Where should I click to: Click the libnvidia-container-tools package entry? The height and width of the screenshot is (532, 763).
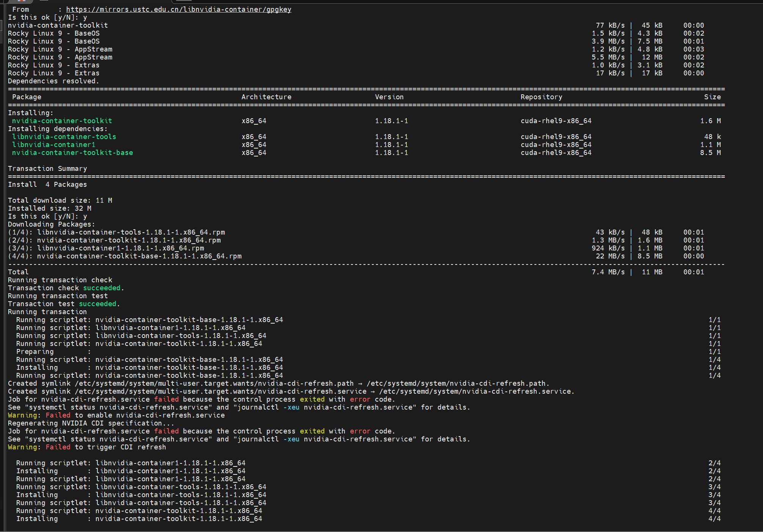point(64,137)
